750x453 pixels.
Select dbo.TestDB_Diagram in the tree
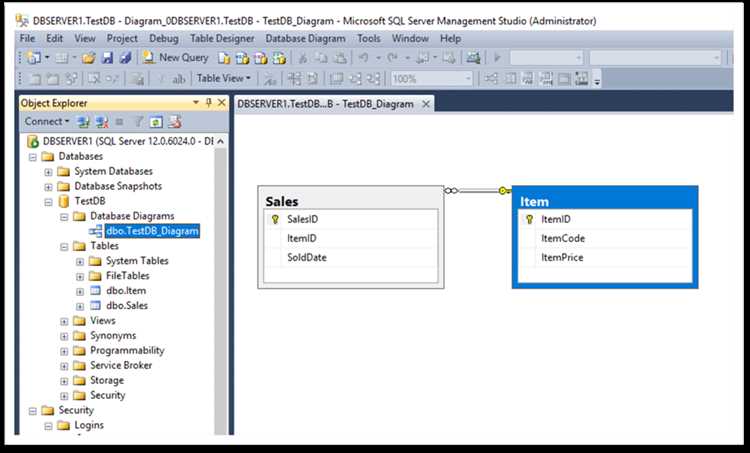pyautogui.click(x=152, y=231)
